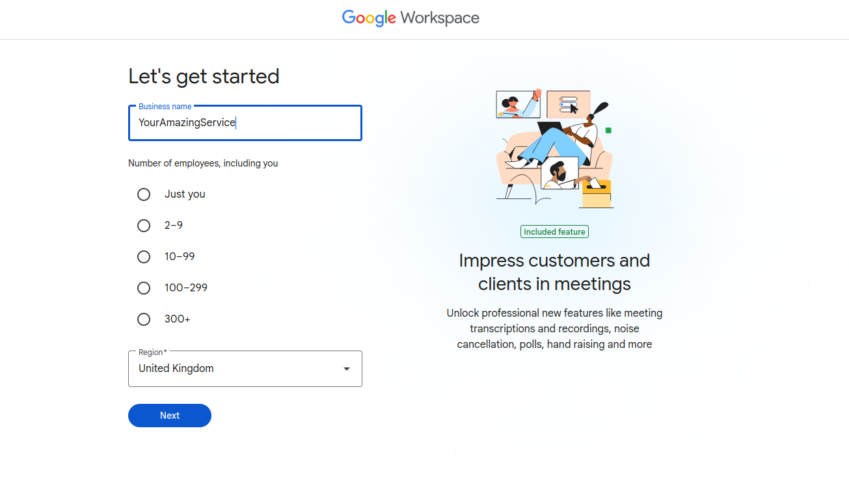This screenshot has width=849, height=504.
Task: Click the "Let's get started" heading
Action: click(x=204, y=77)
